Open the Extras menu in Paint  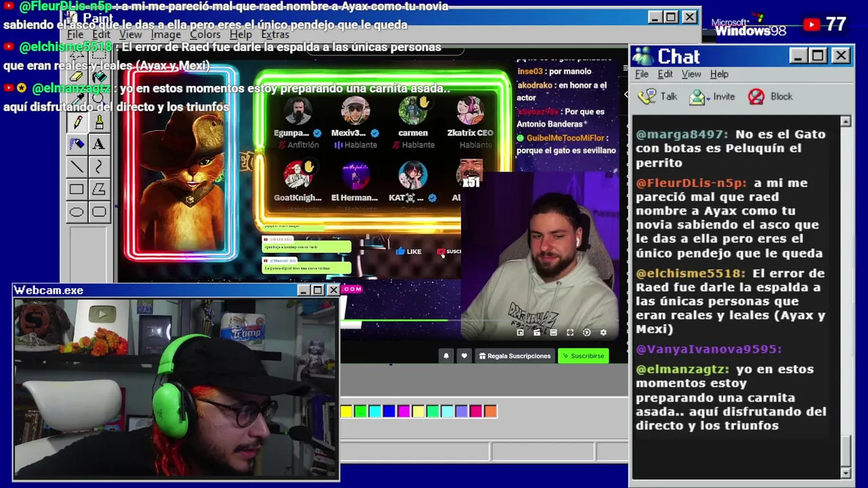click(x=275, y=35)
